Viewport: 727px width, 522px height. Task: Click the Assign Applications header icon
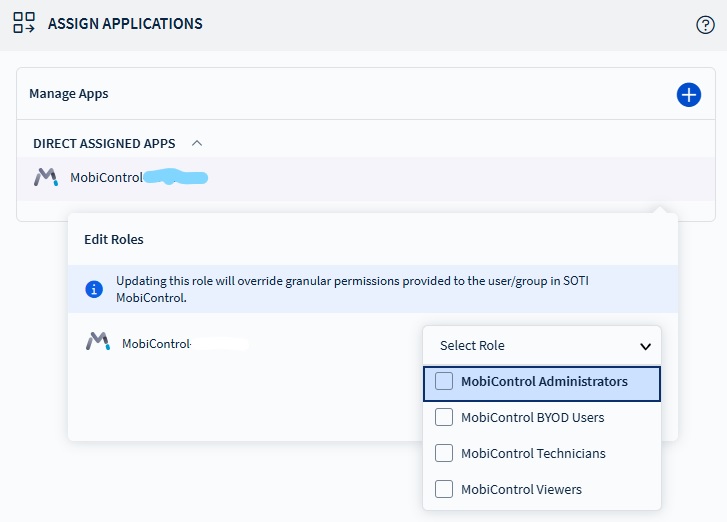click(24, 24)
